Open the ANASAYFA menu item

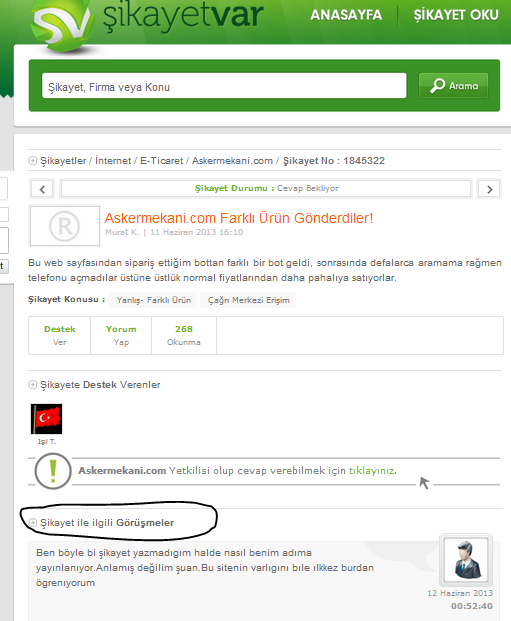(x=346, y=15)
